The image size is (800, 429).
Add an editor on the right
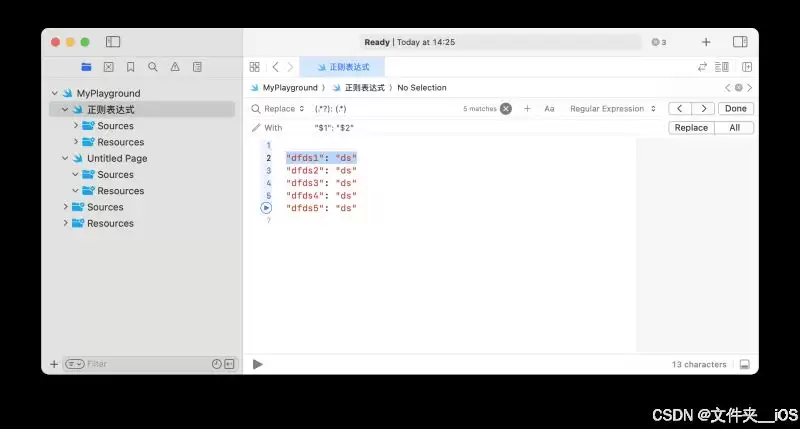pos(747,67)
